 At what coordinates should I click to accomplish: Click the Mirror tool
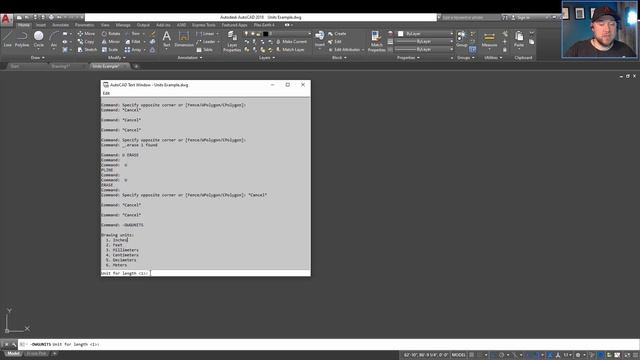click(111, 42)
